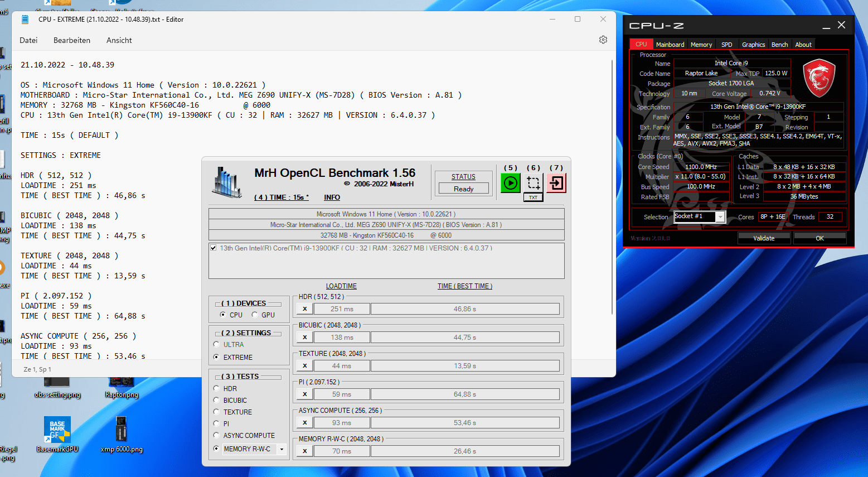
Task: Select the TEXTURE test radio button
Action: pyautogui.click(x=216, y=412)
